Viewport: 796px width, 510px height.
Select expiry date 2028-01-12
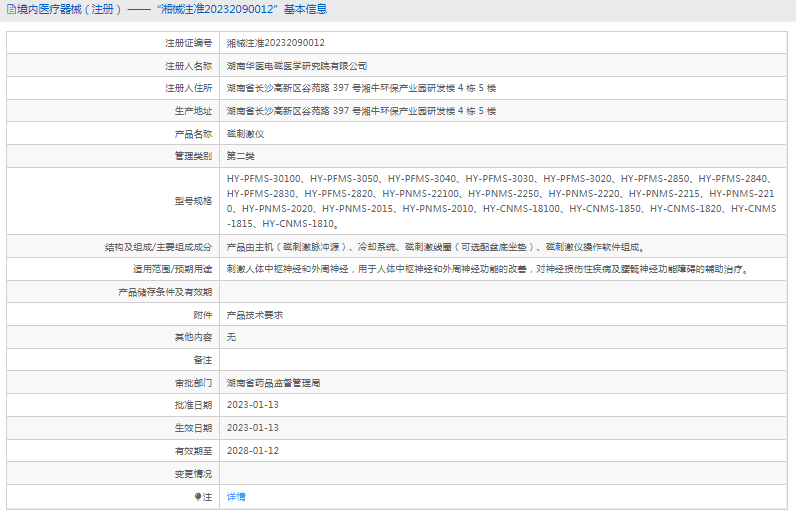(253, 451)
